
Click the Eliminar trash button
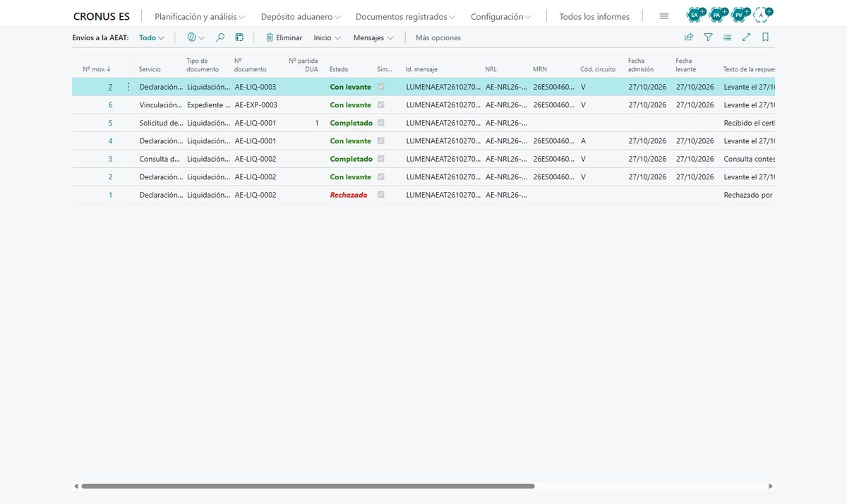[x=284, y=37]
